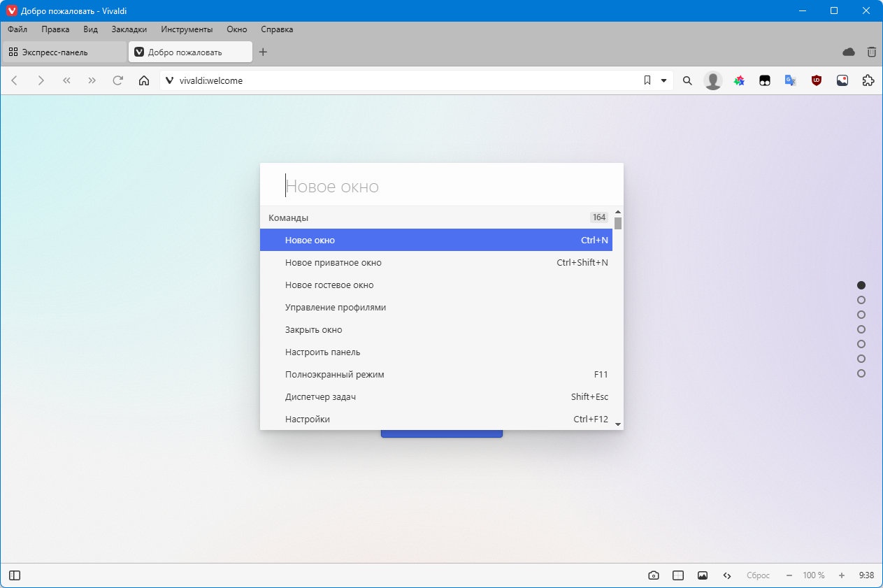883x588 pixels.
Task: Select the second page indicator dot
Action: click(861, 300)
